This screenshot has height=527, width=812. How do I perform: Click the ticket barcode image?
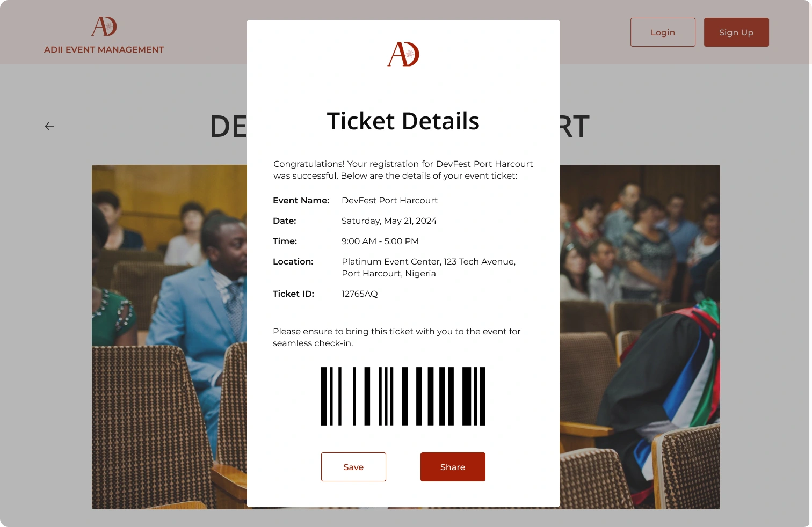(403, 396)
